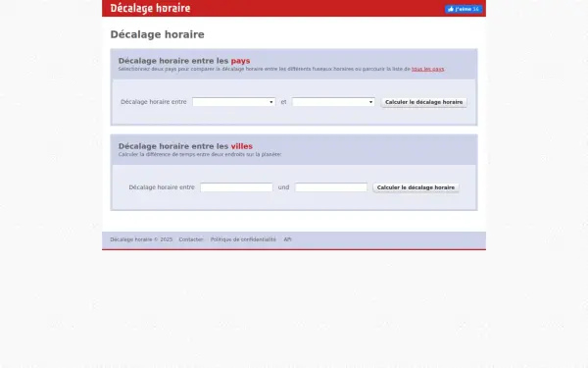The image size is (588, 368).
Task: Open Politique de confidentialité footer link
Action: (243, 239)
